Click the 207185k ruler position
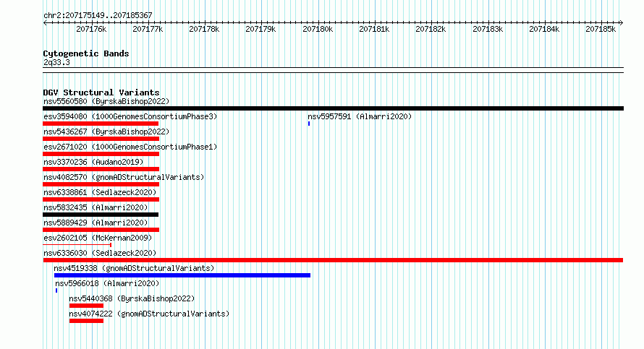Screen dimensions: 644x349 (x=601, y=29)
